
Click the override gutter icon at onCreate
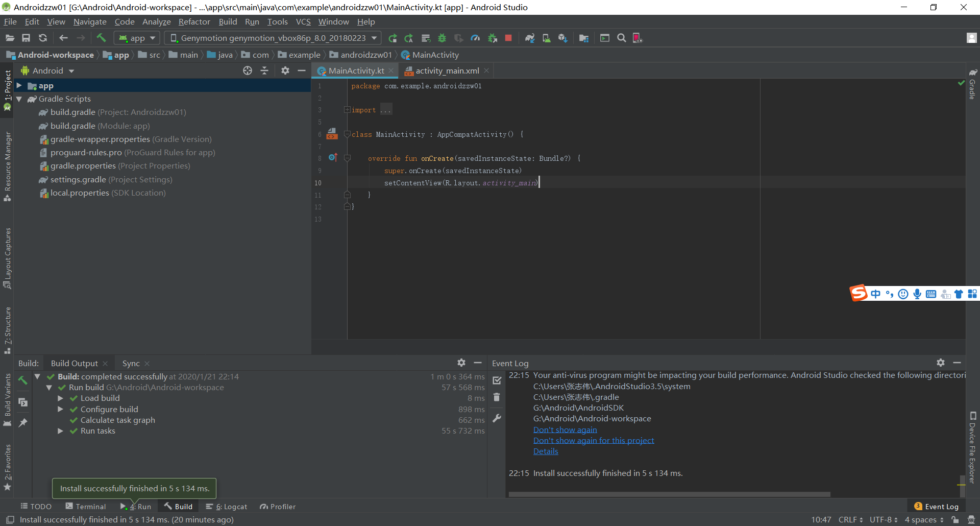pyautogui.click(x=333, y=157)
